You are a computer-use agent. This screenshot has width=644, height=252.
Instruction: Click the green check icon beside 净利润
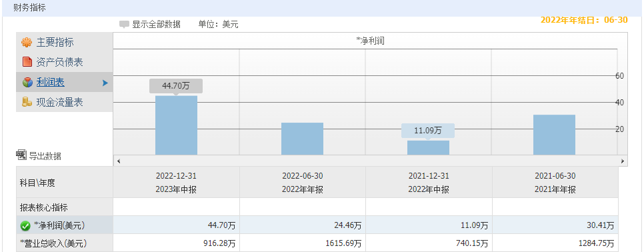[x=25, y=226]
